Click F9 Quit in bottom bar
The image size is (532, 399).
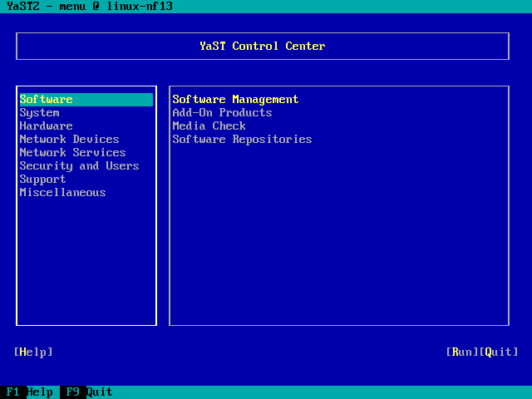(89, 392)
